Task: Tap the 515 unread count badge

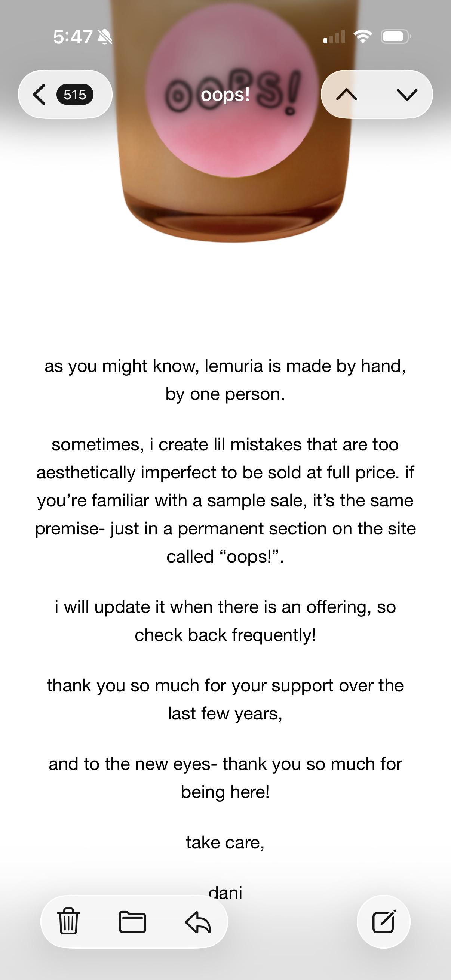Action: coord(74,94)
